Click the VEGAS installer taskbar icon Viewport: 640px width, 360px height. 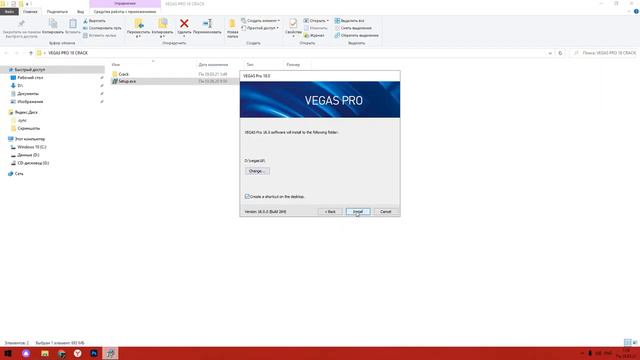[110, 353]
